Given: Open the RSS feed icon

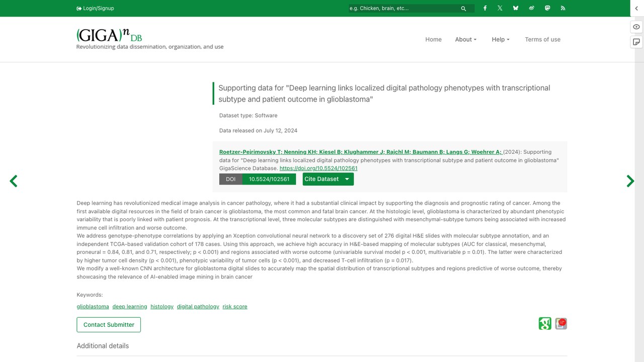Looking at the screenshot, I should click(x=563, y=8).
